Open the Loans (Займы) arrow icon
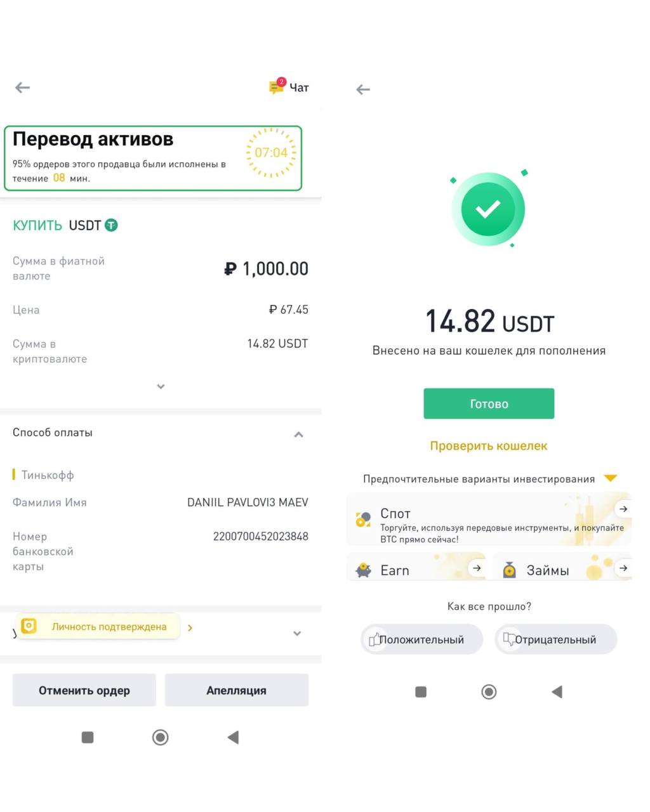This screenshot has width=650, height=812. (623, 568)
